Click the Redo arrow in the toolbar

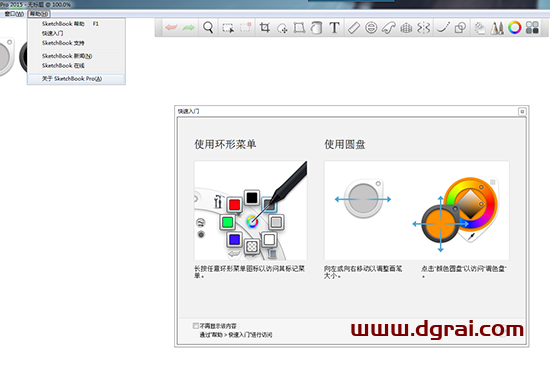pos(189,27)
